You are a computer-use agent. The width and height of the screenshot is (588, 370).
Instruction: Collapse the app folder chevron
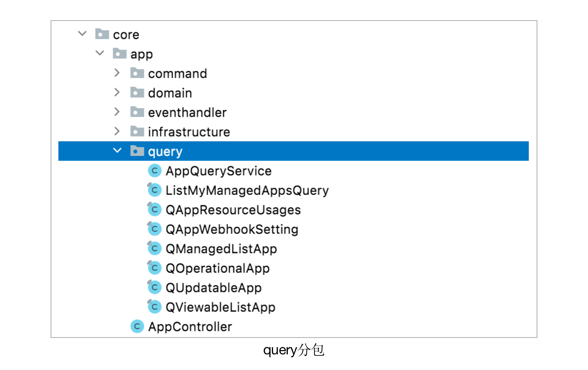pos(100,53)
